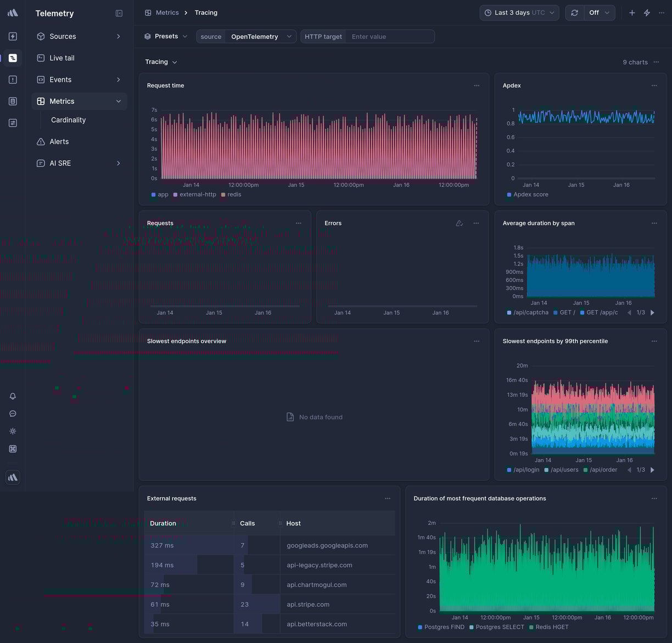
Task: Collapse the Tracing section with its chevron
Action: 175,62
